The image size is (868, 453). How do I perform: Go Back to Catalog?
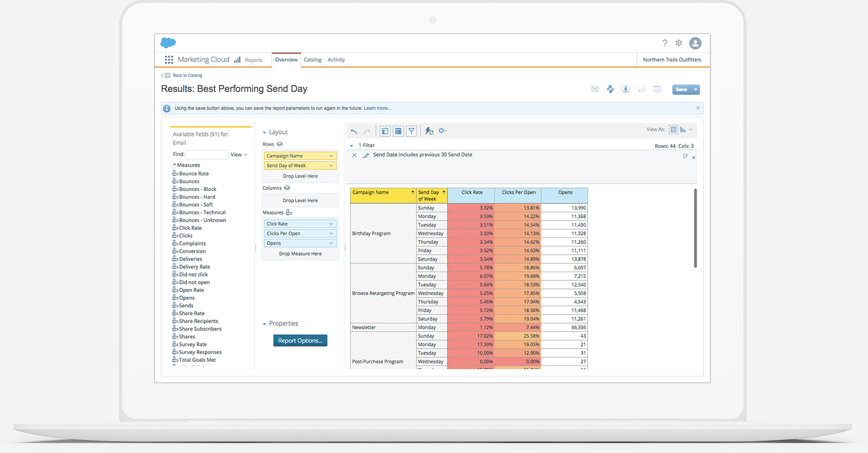187,75
